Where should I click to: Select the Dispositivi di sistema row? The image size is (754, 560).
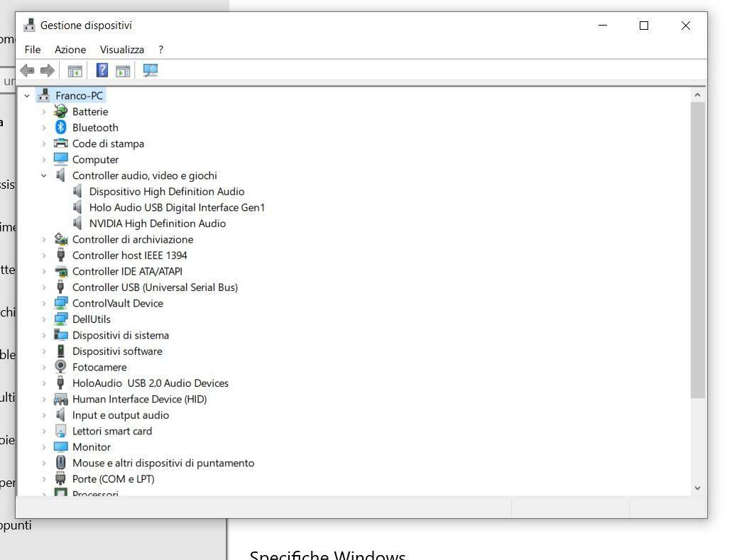121,335
